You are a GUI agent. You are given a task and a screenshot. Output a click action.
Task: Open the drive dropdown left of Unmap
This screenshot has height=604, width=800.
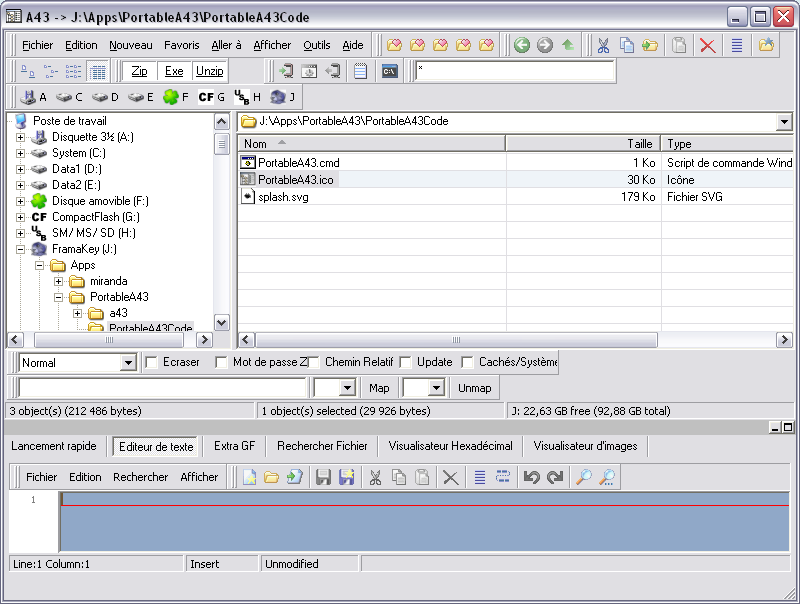436,388
